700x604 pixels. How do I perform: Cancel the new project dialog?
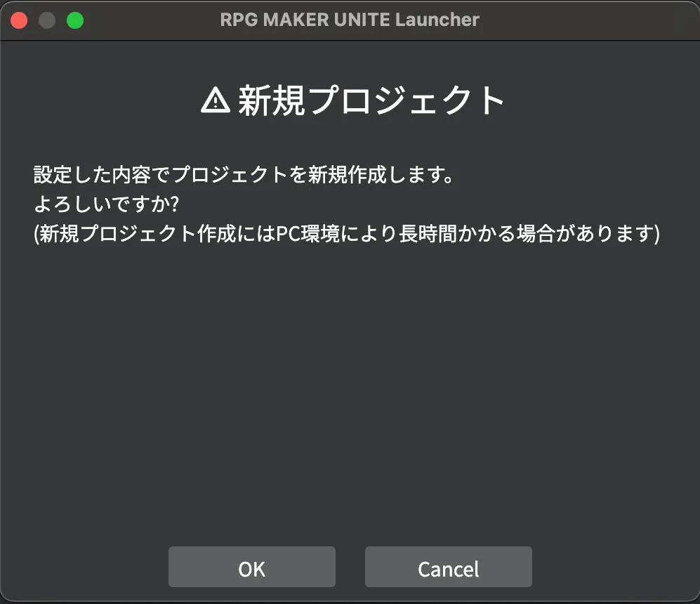(x=448, y=567)
